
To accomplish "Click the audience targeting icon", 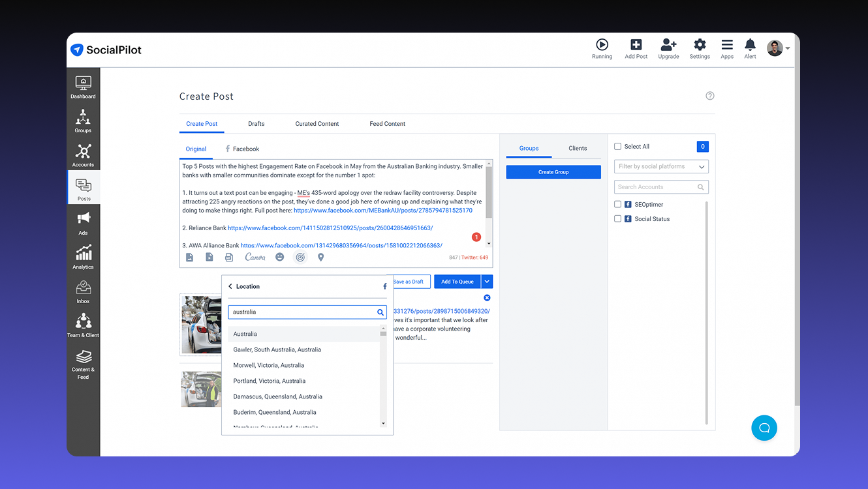I will [300, 258].
